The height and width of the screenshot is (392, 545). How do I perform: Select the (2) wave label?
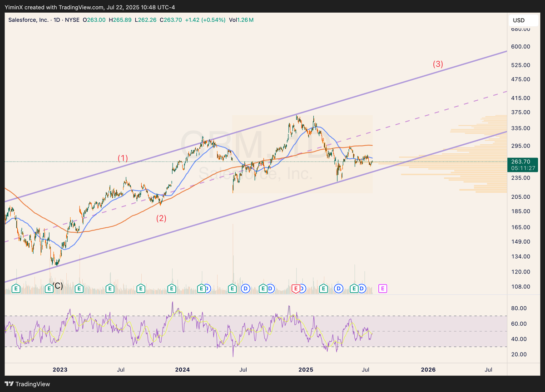pyautogui.click(x=161, y=218)
